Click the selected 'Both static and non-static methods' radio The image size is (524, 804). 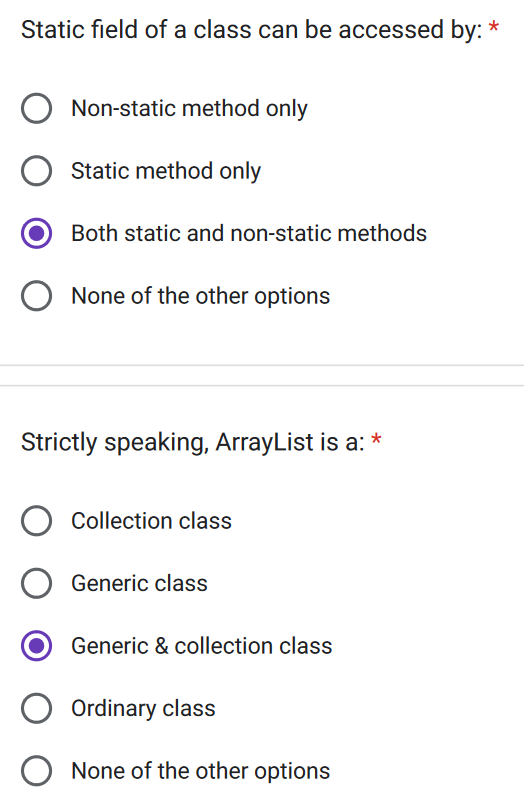tap(36, 233)
